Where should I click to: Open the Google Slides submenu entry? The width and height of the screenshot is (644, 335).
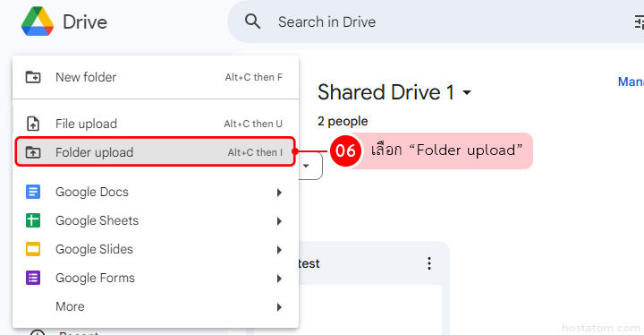point(156,249)
